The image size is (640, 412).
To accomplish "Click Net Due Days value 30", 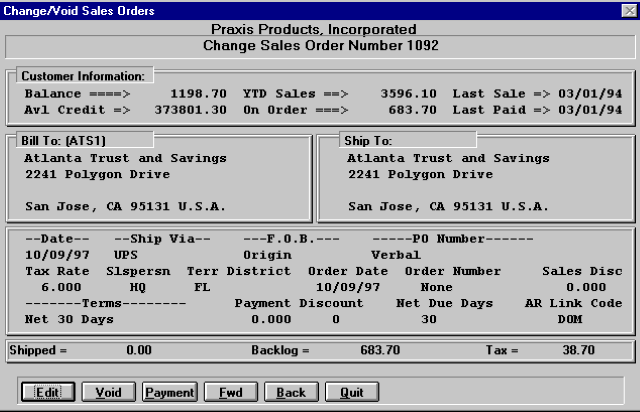I will click(x=429, y=319).
